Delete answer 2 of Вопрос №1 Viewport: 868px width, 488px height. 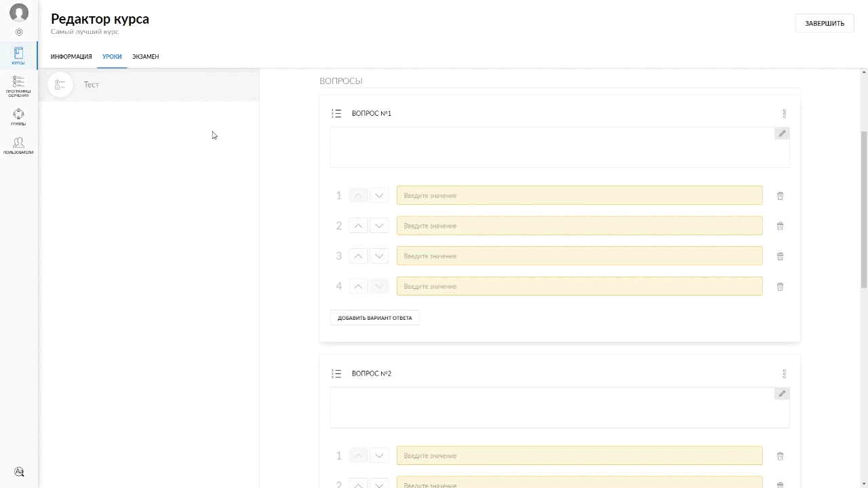click(780, 226)
